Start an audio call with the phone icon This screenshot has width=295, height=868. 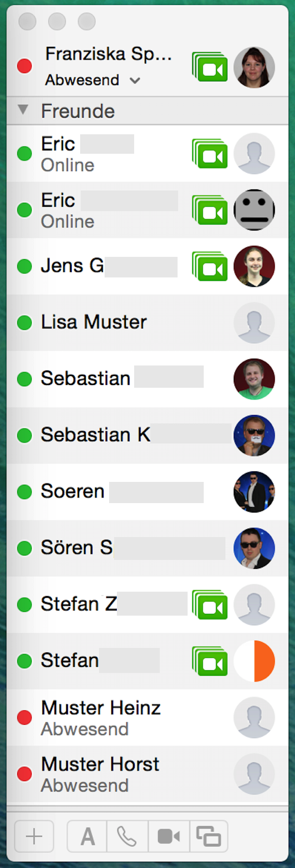(x=127, y=836)
